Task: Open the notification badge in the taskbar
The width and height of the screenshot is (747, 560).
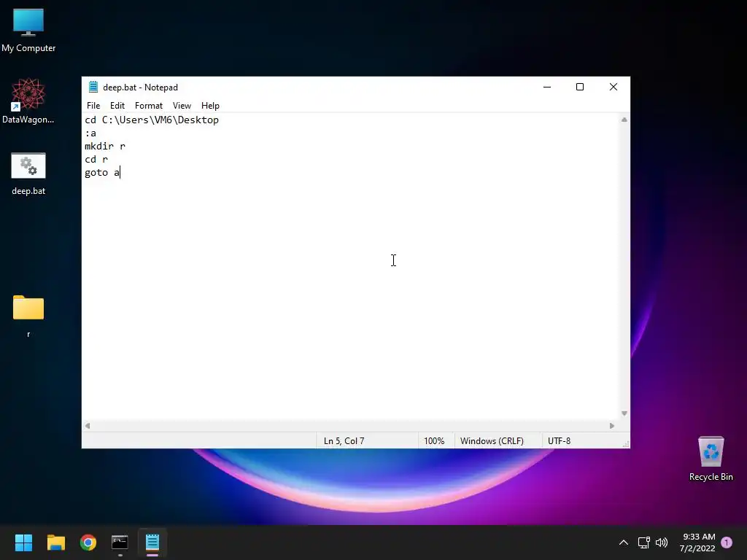Action: coord(727,542)
